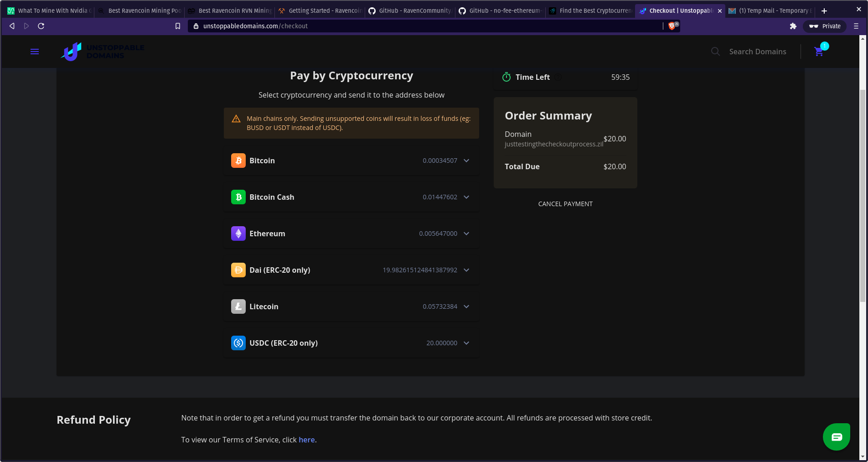Click the Dai amount 19.982615124841387992
Viewport: 868px width, 462px height.
coord(420,270)
